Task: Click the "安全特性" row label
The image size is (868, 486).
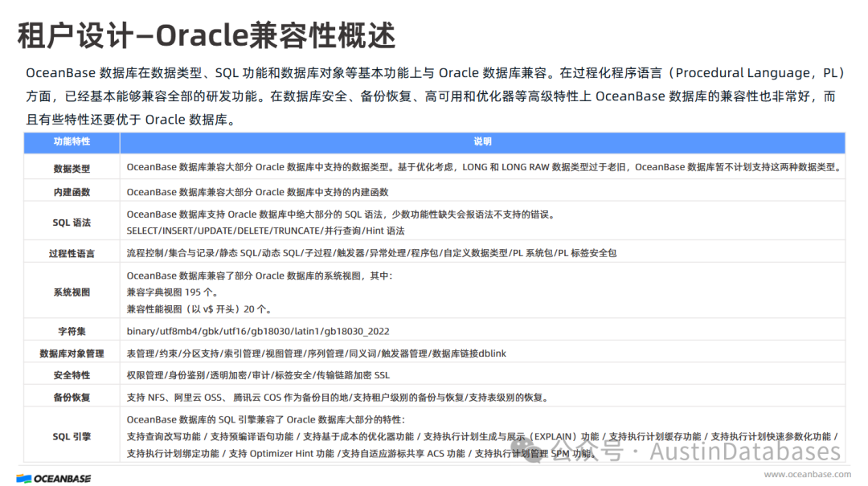Action: (x=72, y=375)
